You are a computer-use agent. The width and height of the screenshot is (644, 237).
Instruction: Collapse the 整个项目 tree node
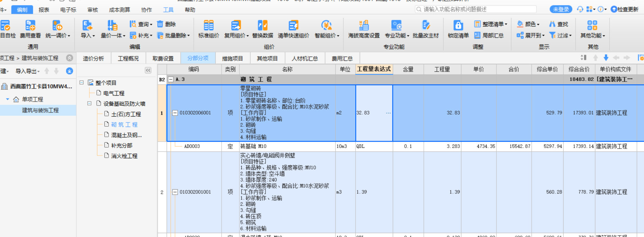point(81,82)
